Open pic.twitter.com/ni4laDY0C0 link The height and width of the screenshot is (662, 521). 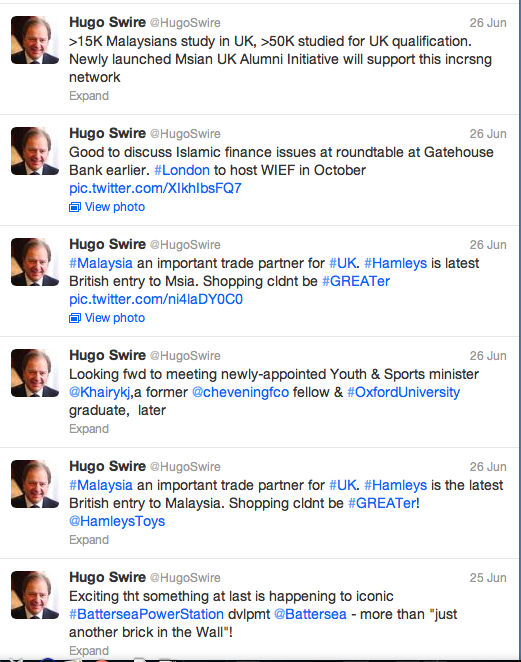click(x=156, y=299)
